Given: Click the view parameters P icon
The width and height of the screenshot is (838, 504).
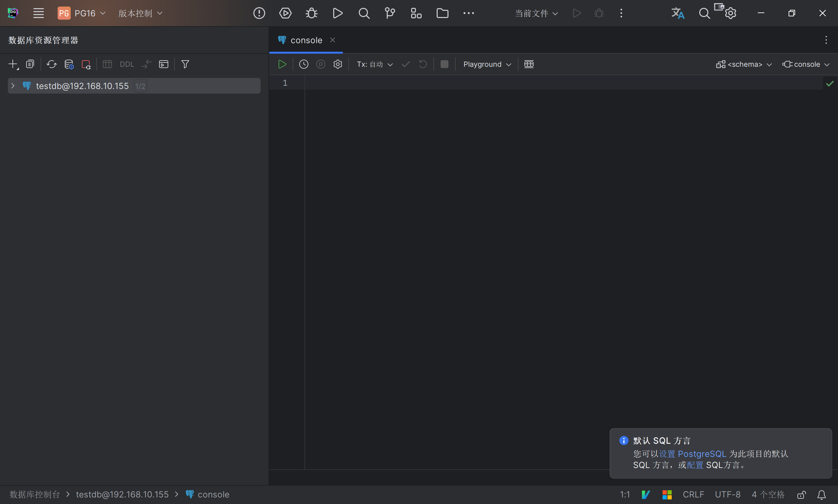Looking at the screenshot, I should click(321, 64).
